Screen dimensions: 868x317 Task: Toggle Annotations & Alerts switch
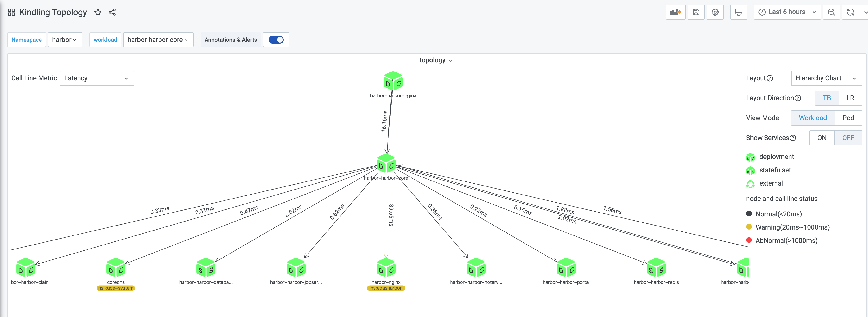[x=276, y=40]
